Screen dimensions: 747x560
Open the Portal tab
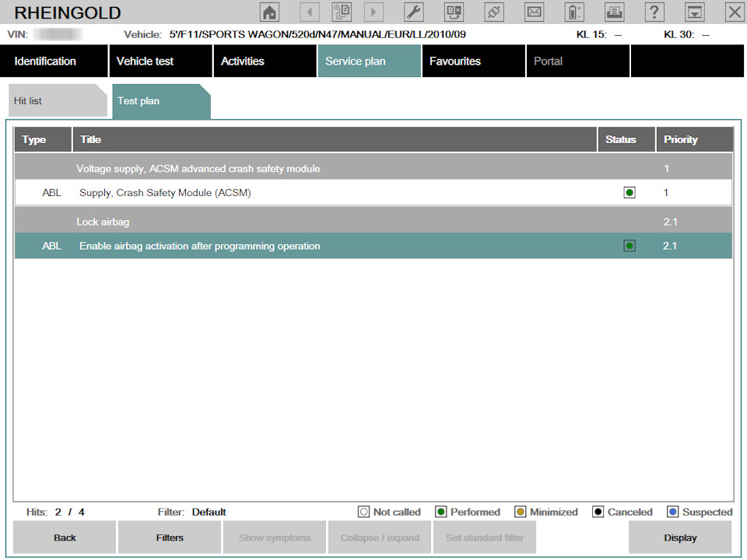578,61
